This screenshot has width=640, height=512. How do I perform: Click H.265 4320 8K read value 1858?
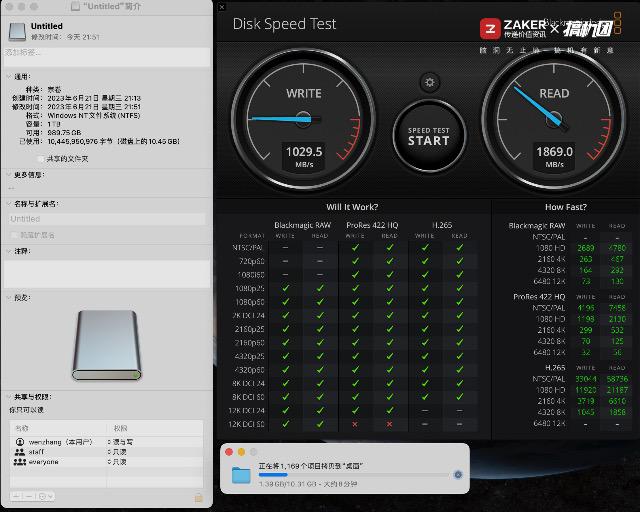click(x=617, y=412)
